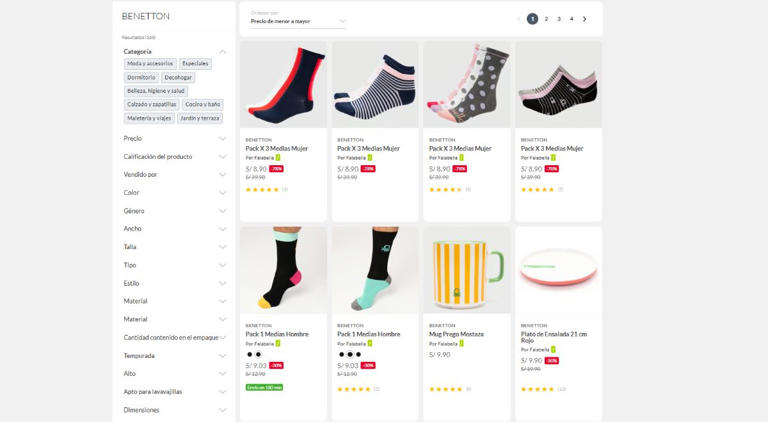768x422 pixels.
Task: Click the Benetton brand logo
Action: pyautogui.click(x=146, y=16)
